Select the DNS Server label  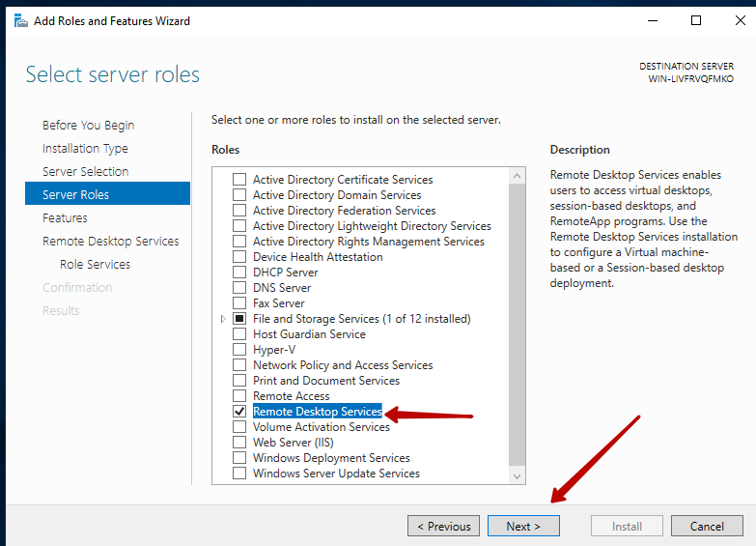pyautogui.click(x=282, y=288)
